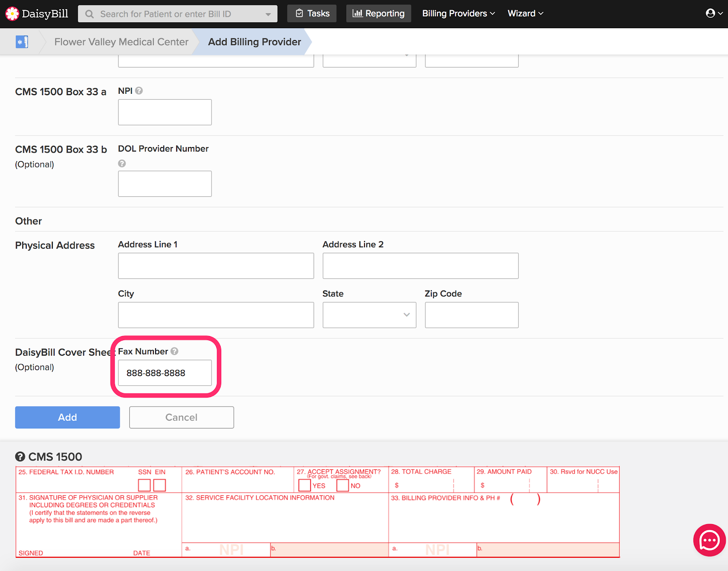Click the '32. SERVICE FACILITY LOCATION INFORMATION' text
Viewport: 728px width, 571px height.
pyautogui.click(x=260, y=498)
